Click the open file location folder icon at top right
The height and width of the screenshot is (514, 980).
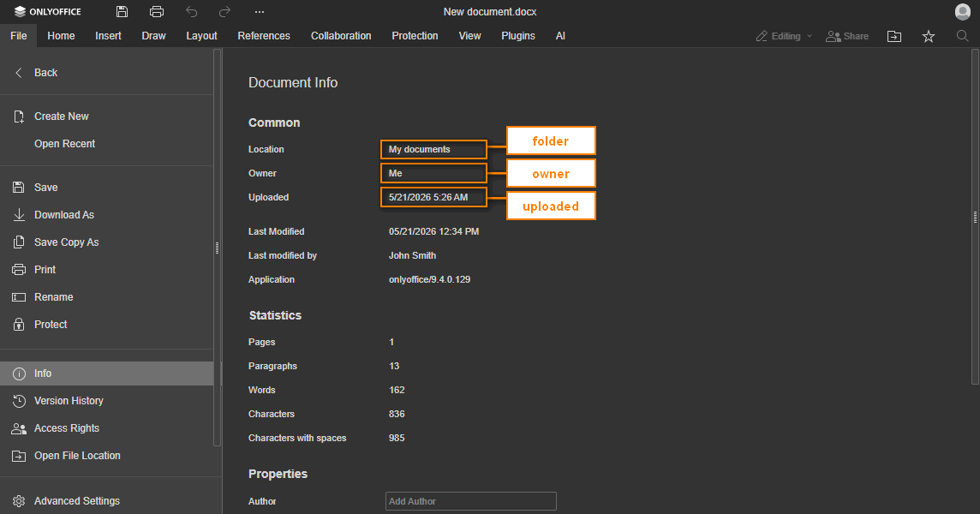(894, 36)
